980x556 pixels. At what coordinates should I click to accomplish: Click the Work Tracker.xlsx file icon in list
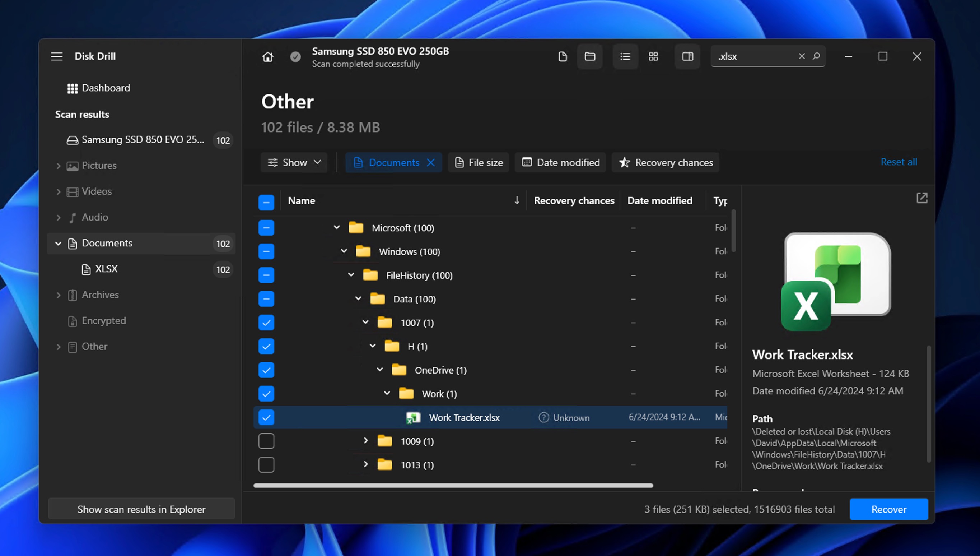pyautogui.click(x=413, y=418)
